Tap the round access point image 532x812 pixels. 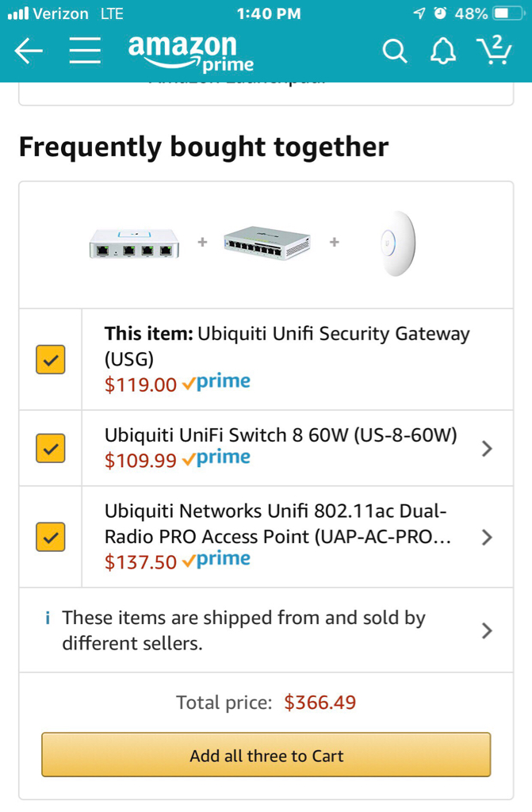396,243
